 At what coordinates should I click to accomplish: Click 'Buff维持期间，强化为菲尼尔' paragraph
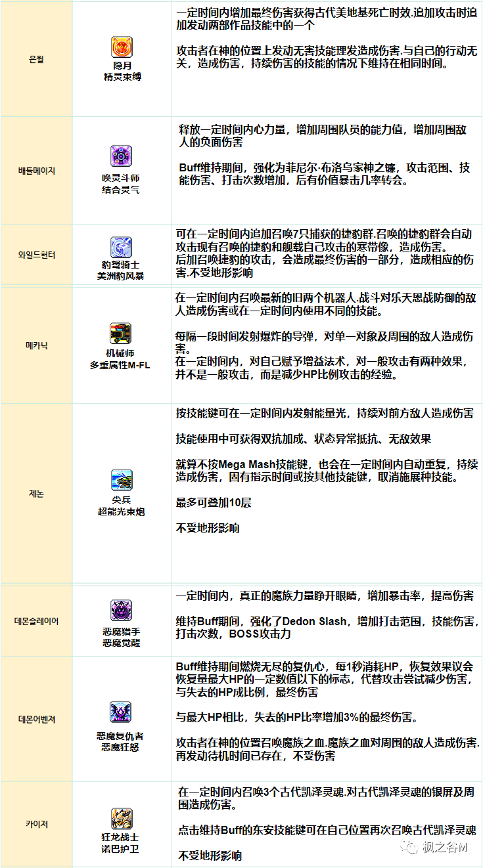pyautogui.click(x=325, y=174)
